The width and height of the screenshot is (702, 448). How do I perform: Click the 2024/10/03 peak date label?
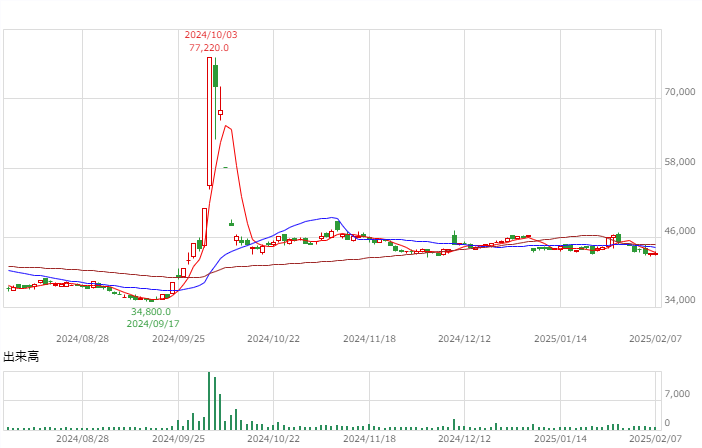211,35
